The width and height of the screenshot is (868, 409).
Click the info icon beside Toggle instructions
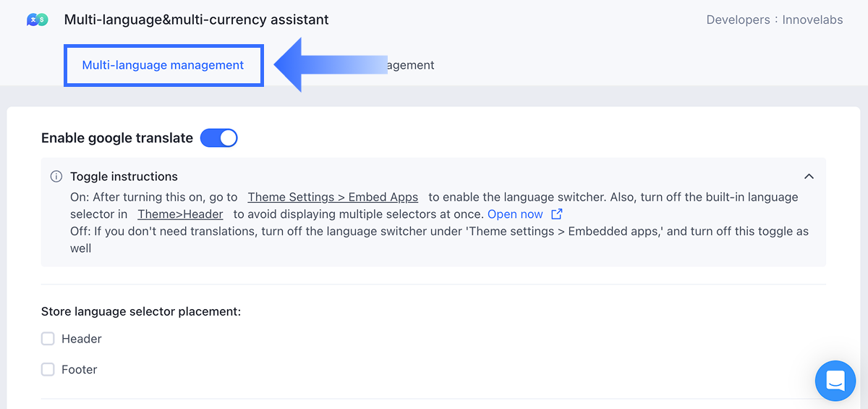[56, 177]
